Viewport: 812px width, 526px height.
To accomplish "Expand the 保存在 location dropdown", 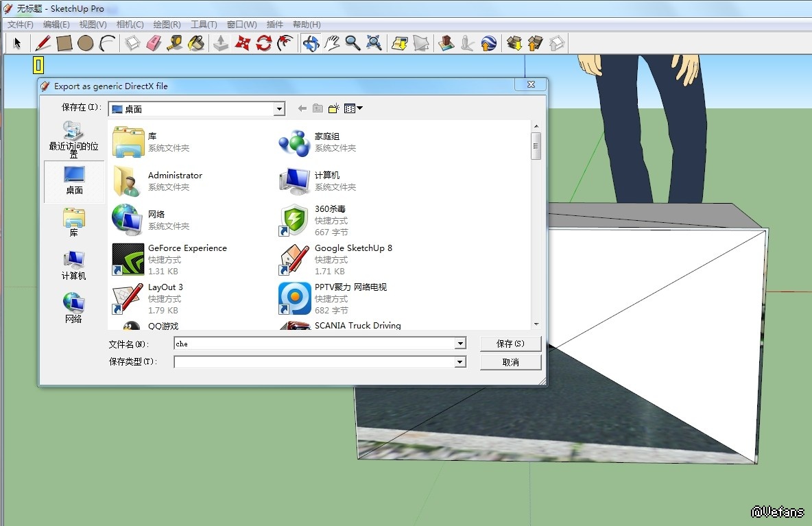I will point(279,109).
